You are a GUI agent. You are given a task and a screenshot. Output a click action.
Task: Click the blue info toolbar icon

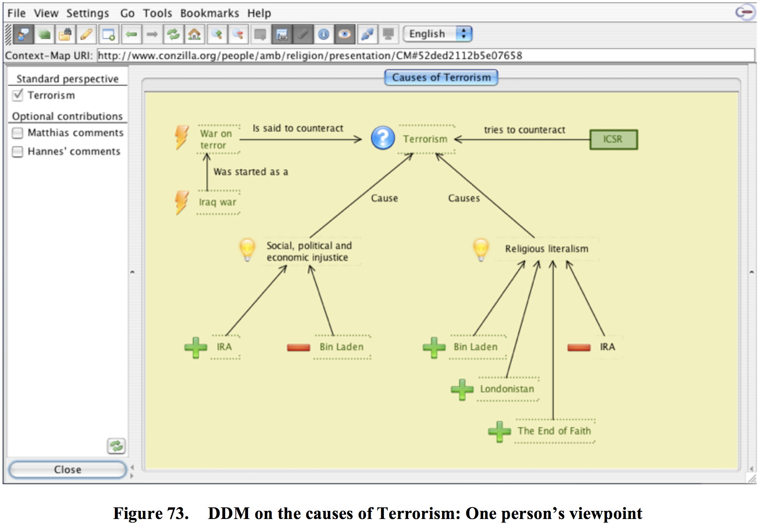tap(323, 34)
